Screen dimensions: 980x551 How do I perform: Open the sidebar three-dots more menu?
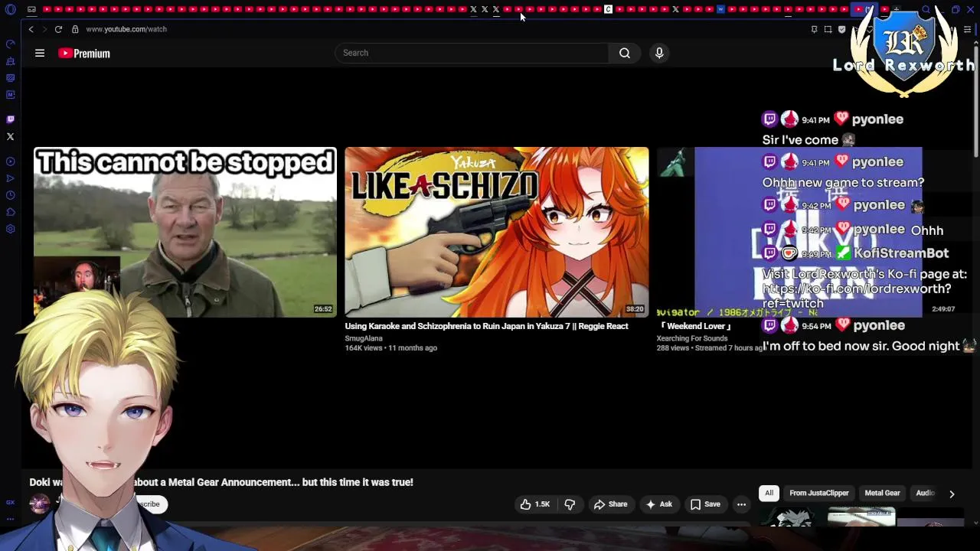pyautogui.click(x=10, y=519)
